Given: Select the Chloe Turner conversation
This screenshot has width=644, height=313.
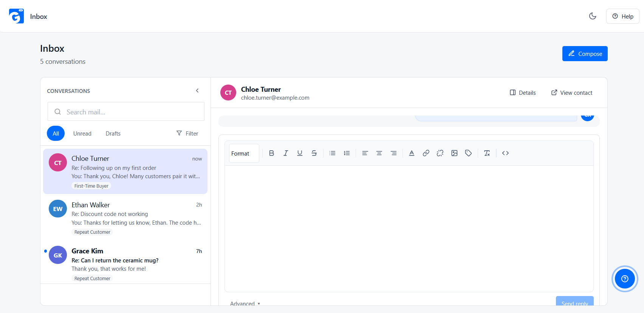Looking at the screenshot, I should pos(125,171).
